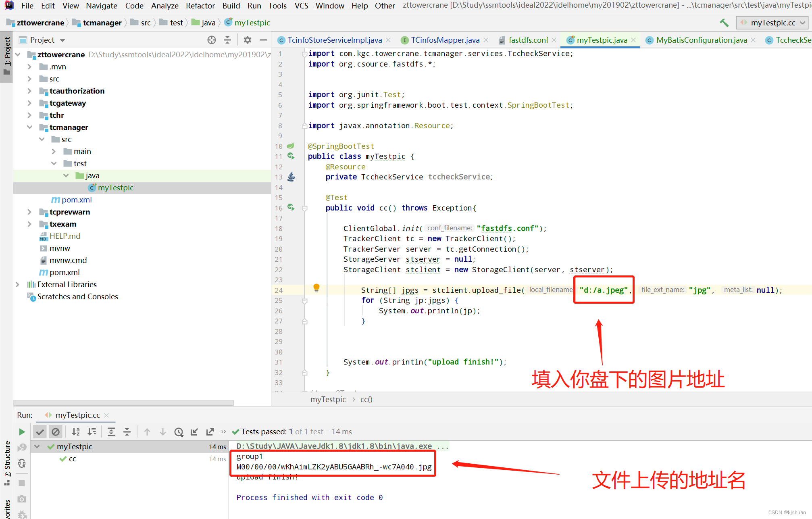This screenshot has height=519, width=812.
Task: Expand the tcgateway module folder
Action: [x=29, y=103]
